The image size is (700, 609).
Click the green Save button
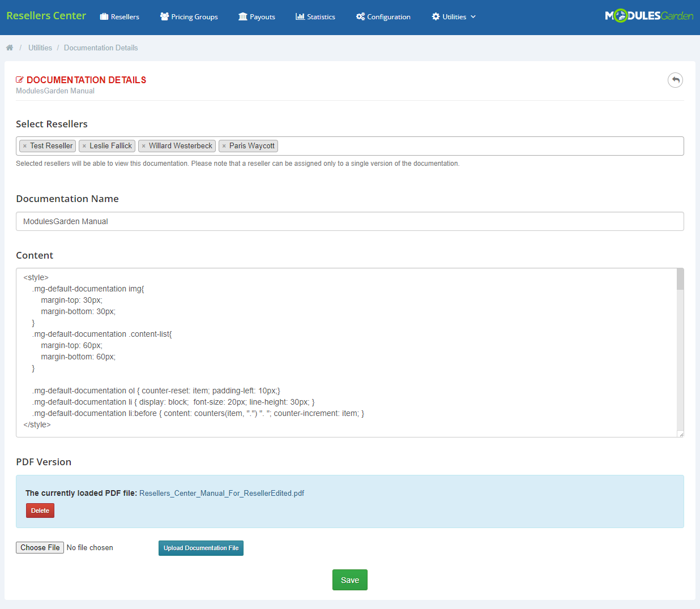(x=350, y=580)
